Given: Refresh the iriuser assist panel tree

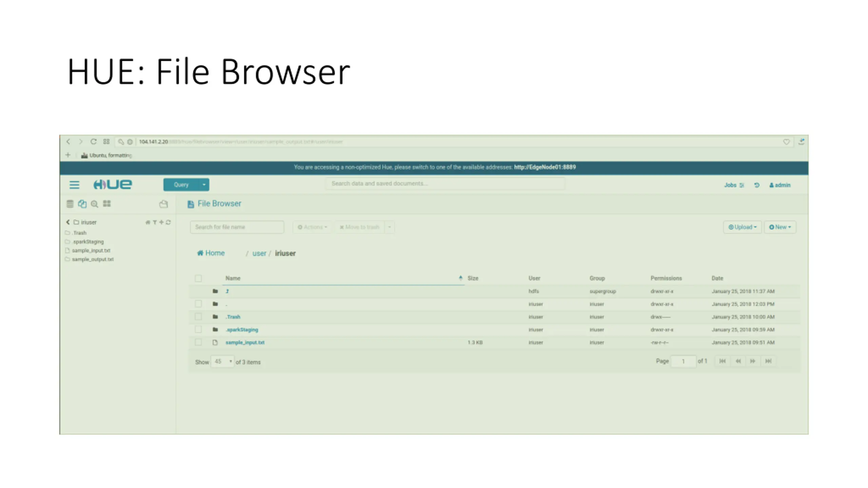Looking at the screenshot, I should [x=169, y=222].
